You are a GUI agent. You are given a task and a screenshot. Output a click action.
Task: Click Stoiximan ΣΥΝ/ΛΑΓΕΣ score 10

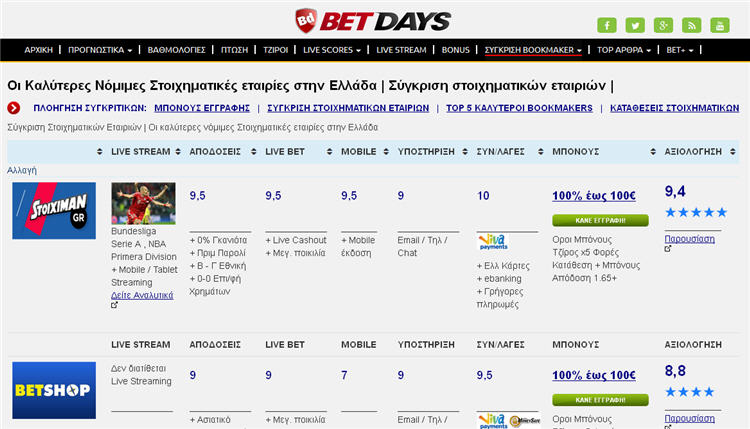pos(483,196)
